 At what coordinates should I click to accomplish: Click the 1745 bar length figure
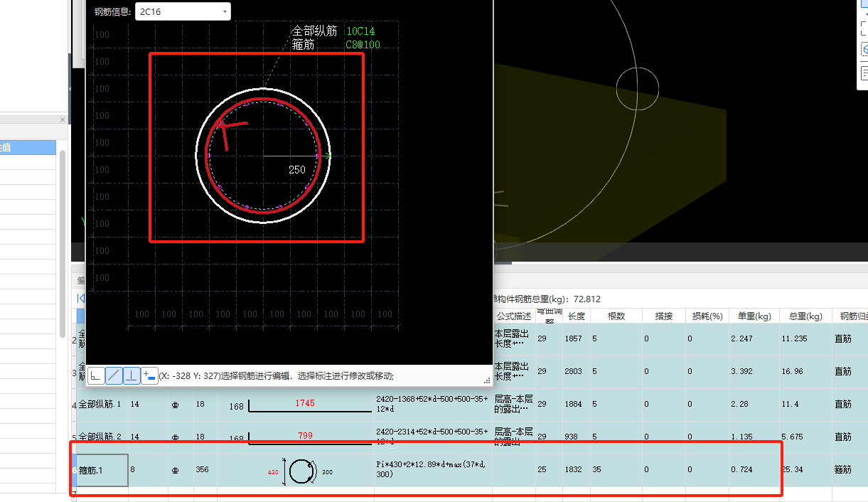304,403
